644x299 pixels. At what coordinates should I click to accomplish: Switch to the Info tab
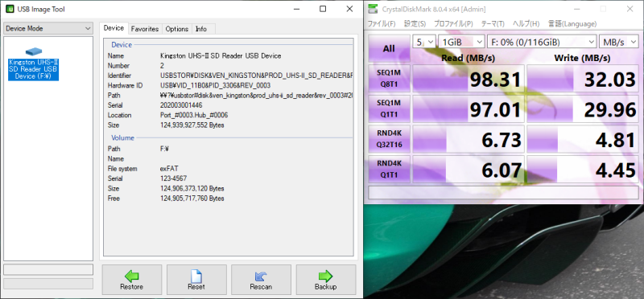201,29
